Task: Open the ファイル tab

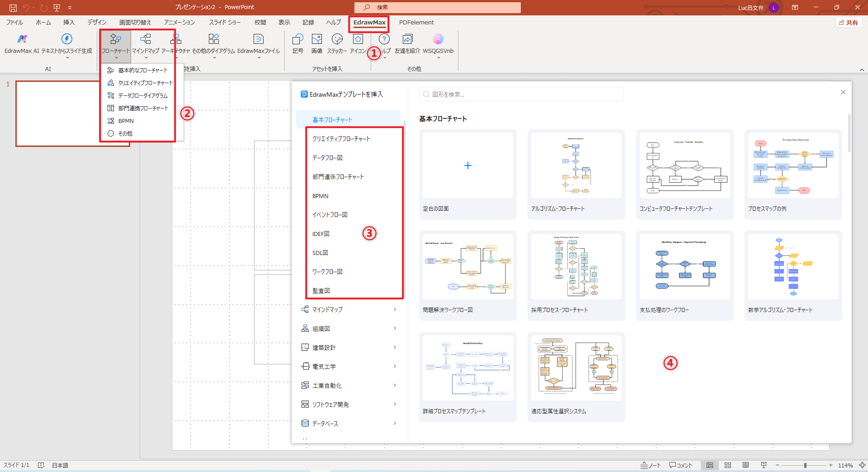Action: pyautogui.click(x=14, y=22)
